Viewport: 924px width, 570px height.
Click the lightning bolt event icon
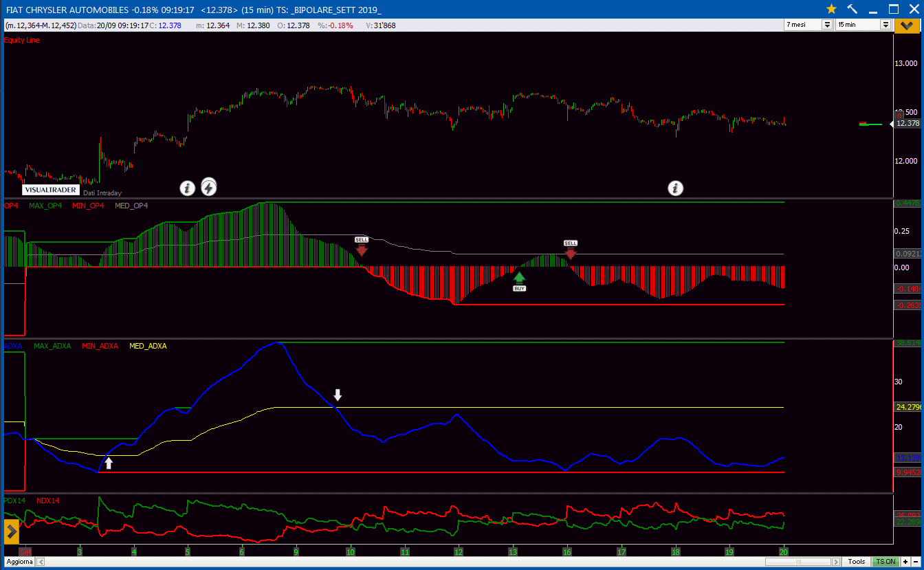pyautogui.click(x=208, y=187)
